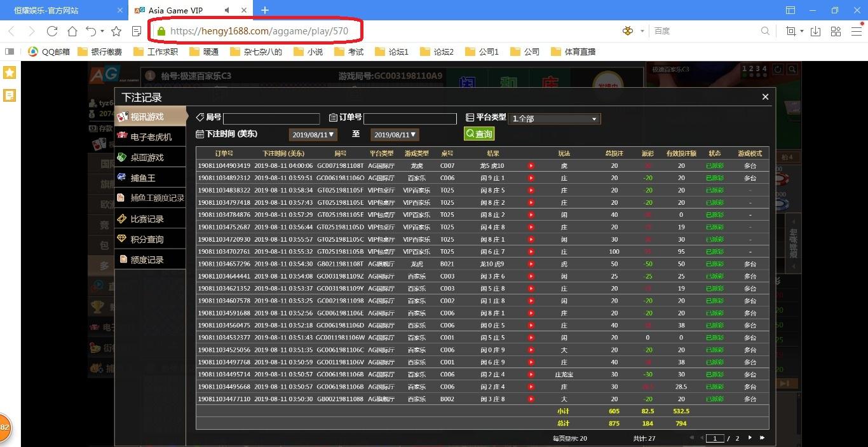The height and width of the screenshot is (447, 868).
Task: Open the 工作求职 bookmark folder
Action: [x=156, y=52]
